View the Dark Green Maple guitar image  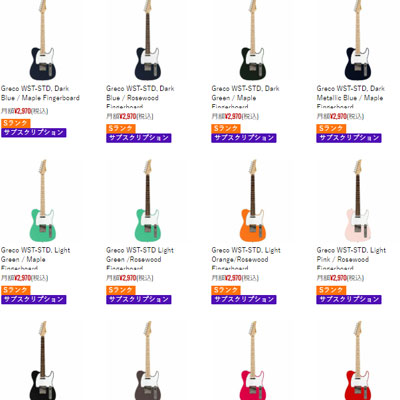pyautogui.click(x=253, y=40)
